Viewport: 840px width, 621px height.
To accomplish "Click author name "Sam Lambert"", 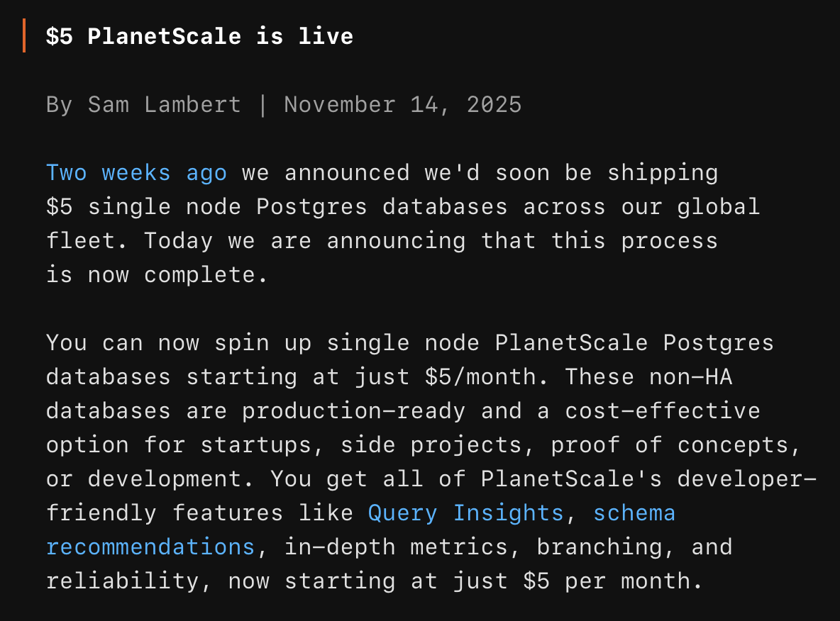I will point(165,105).
